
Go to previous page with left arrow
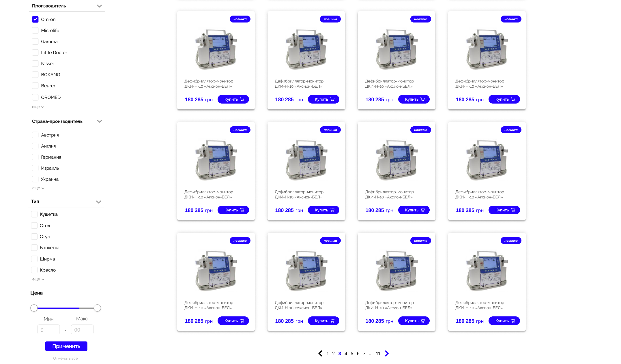320,353
